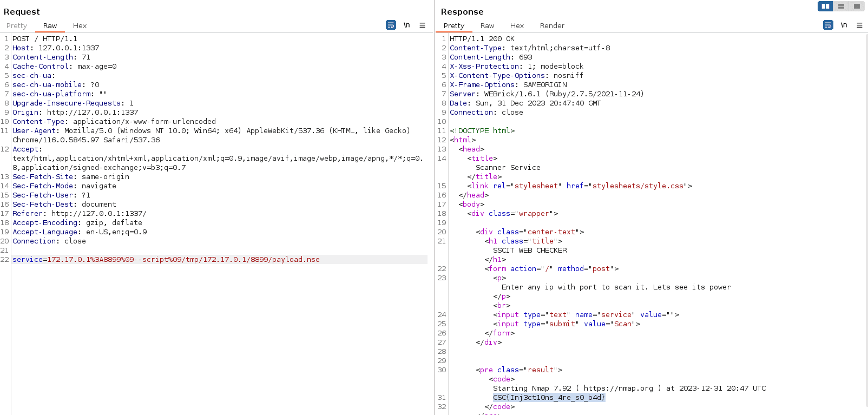Click the 'Starting Nmap 7.92' output line
Screen dimensions: 868x415
point(629,388)
